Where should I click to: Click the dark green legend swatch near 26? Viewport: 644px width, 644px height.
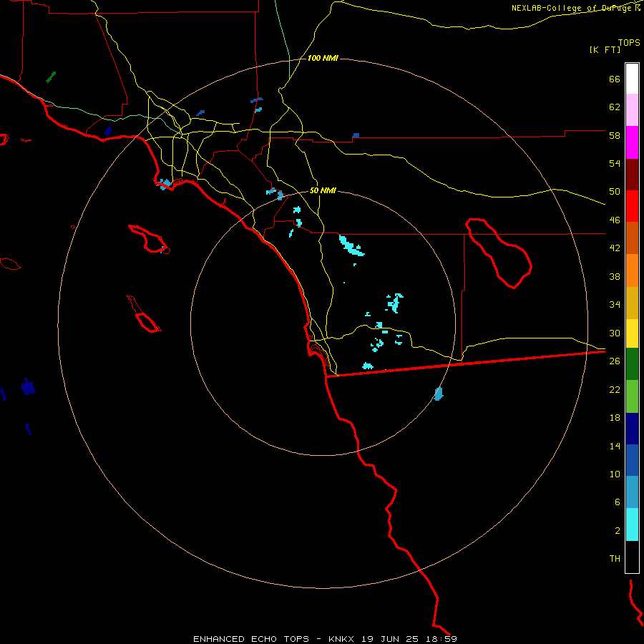click(x=632, y=364)
